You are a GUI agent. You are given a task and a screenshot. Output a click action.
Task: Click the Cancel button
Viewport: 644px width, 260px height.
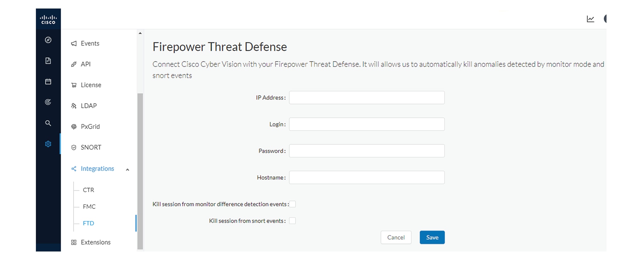tap(396, 238)
